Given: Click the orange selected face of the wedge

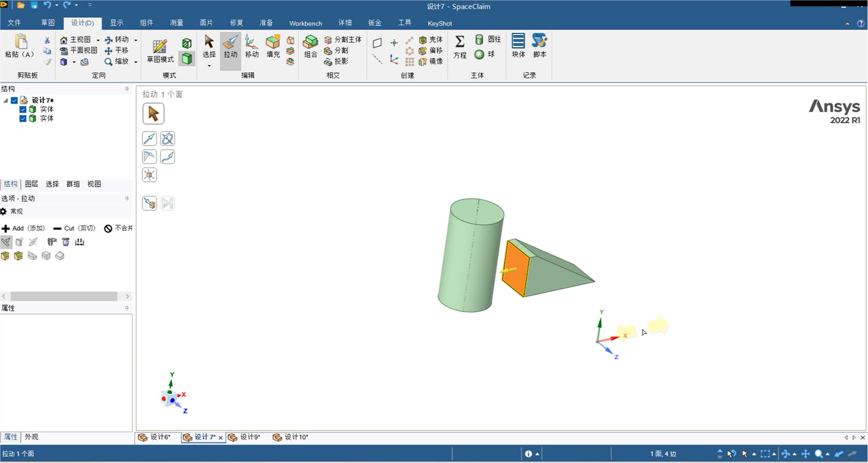Looking at the screenshot, I should tap(516, 269).
